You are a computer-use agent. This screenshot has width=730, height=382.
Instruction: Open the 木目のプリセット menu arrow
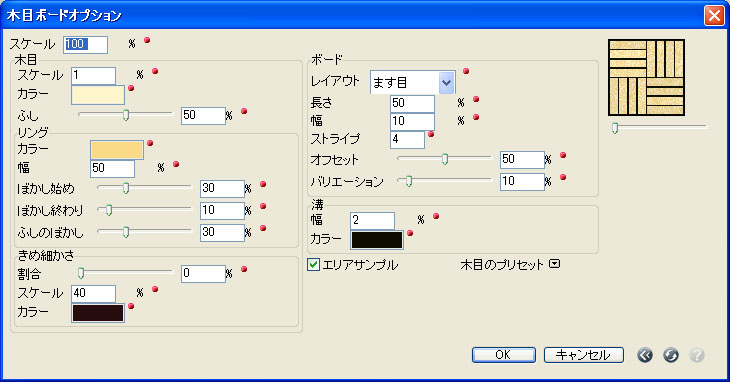(554, 264)
